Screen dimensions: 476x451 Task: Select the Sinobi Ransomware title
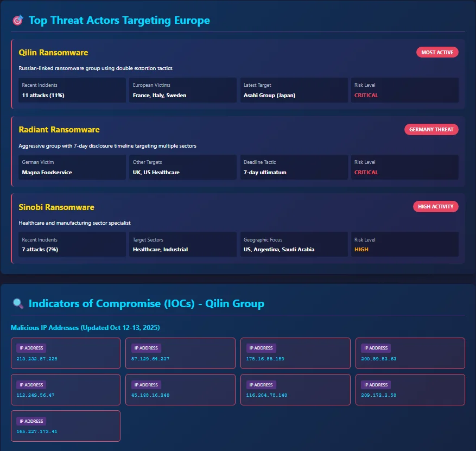click(56, 207)
